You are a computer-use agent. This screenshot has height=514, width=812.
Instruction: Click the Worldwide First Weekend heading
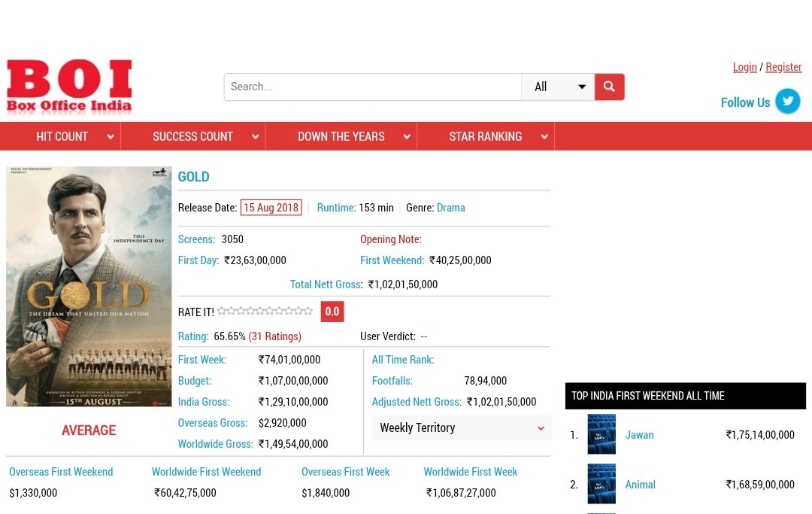coord(206,472)
